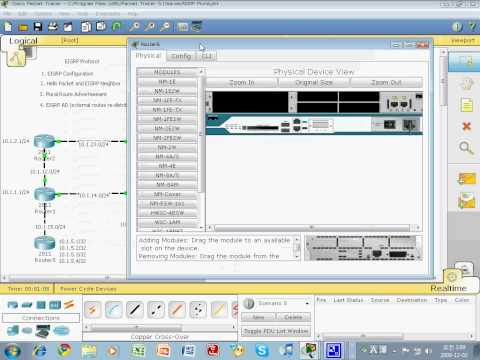
Task: Pick the Coaxial cable connection icon
Action: point(219,310)
